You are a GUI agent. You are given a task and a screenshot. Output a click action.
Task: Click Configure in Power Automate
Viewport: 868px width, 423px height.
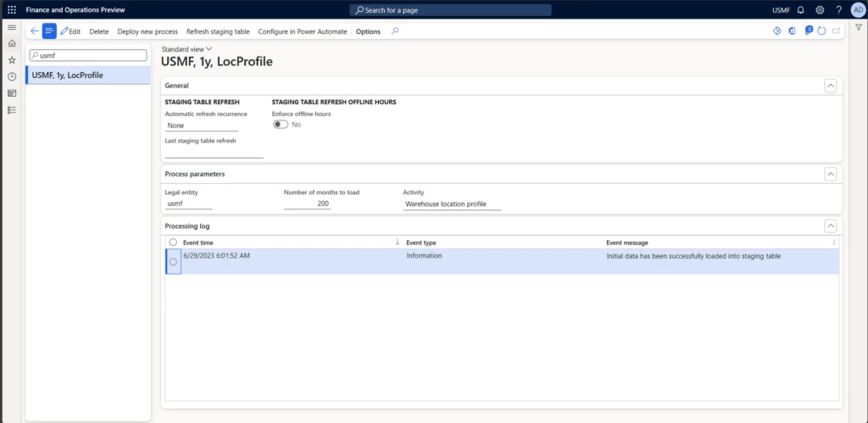tap(303, 31)
